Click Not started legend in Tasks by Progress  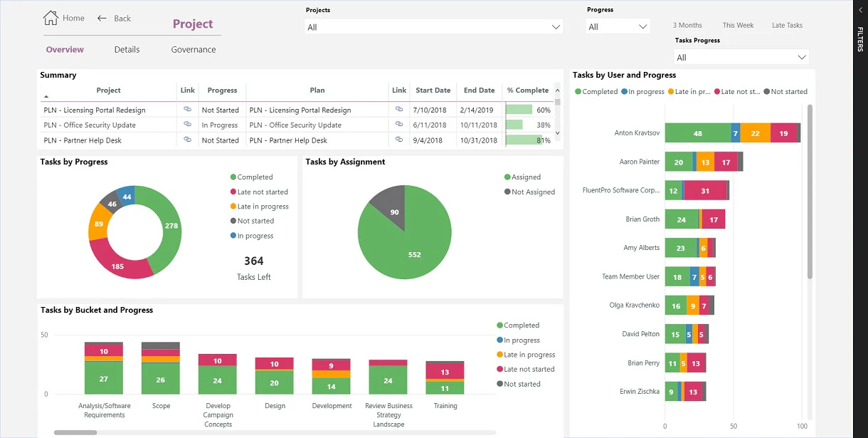[x=252, y=221]
